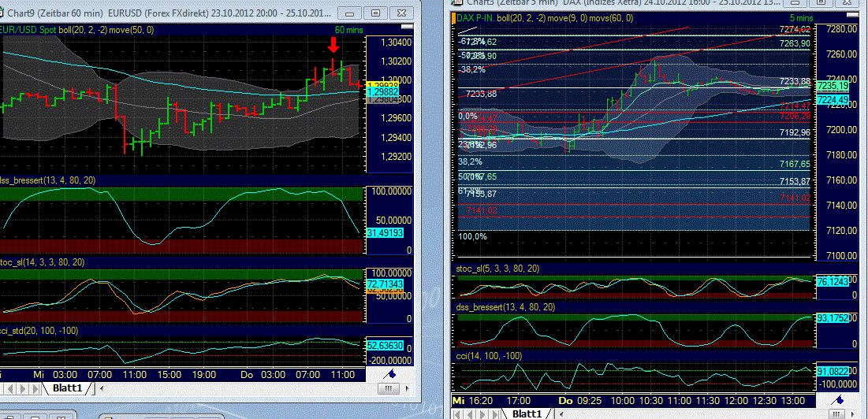
Task: Click Chart3 scrollbar right arrow
Action: (852, 414)
